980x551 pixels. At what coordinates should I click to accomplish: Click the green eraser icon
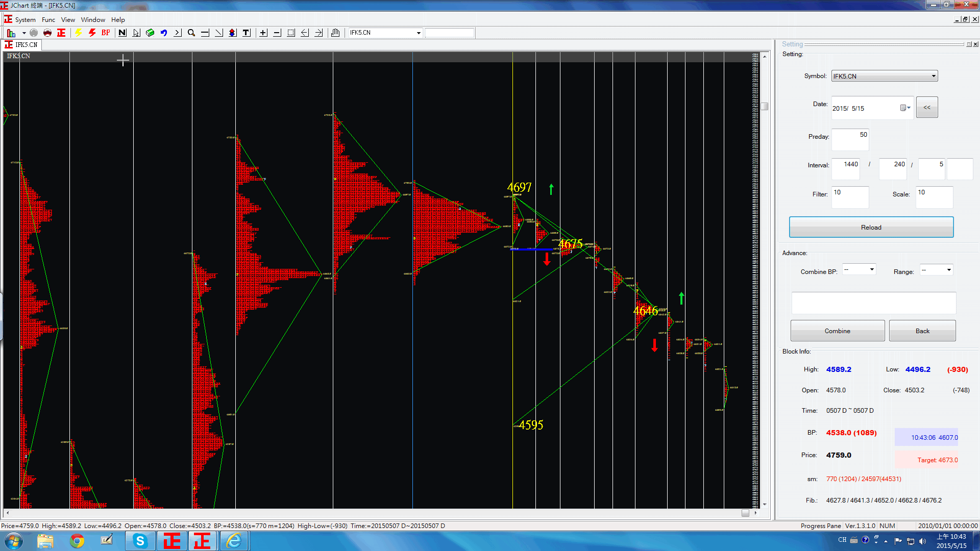(x=150, y=33)
